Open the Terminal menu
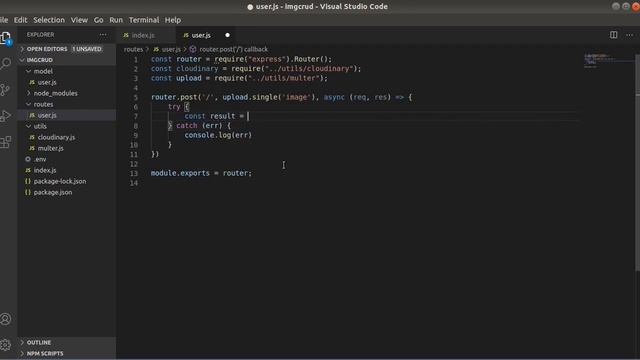 144,20
